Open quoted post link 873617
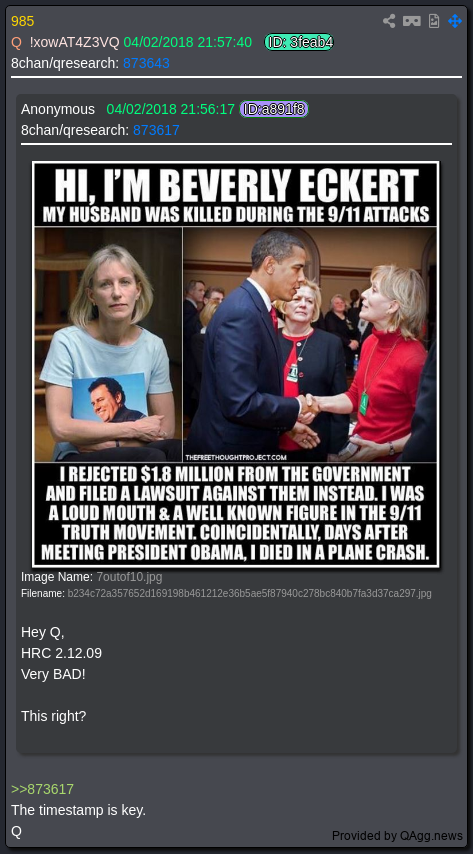Screen dimensions: 473x854 coord(156,131)
